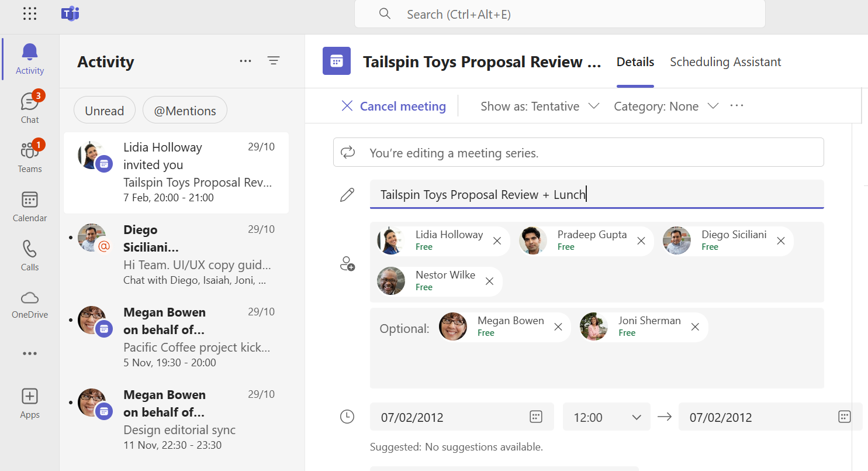Open Activity in the left rail
Image resolution: width=868 pixels, height=471 pixels.
[30, 59]
